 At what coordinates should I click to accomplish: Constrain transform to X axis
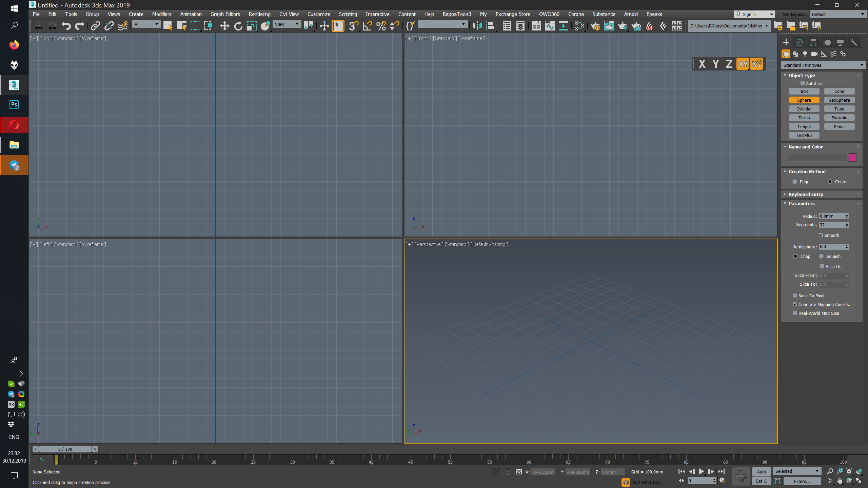(702, 64)
